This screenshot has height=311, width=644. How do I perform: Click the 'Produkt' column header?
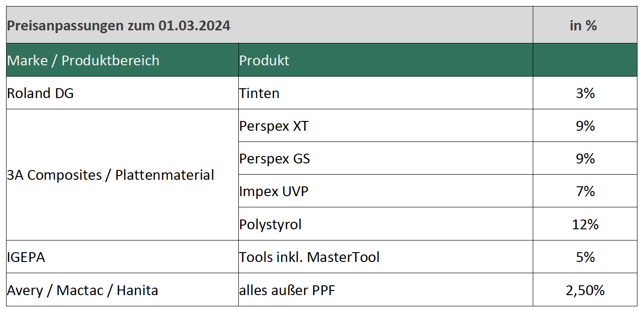click(x=265, y=60)
